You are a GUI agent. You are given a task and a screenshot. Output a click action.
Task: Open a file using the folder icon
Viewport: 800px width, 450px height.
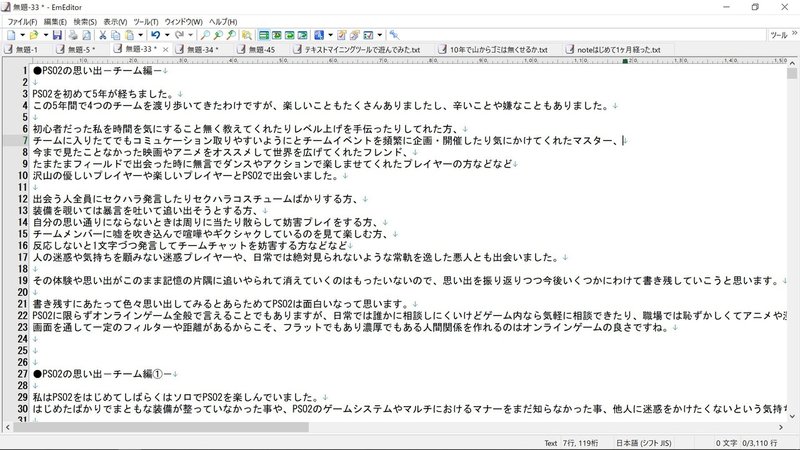click(x=34, y=35)
